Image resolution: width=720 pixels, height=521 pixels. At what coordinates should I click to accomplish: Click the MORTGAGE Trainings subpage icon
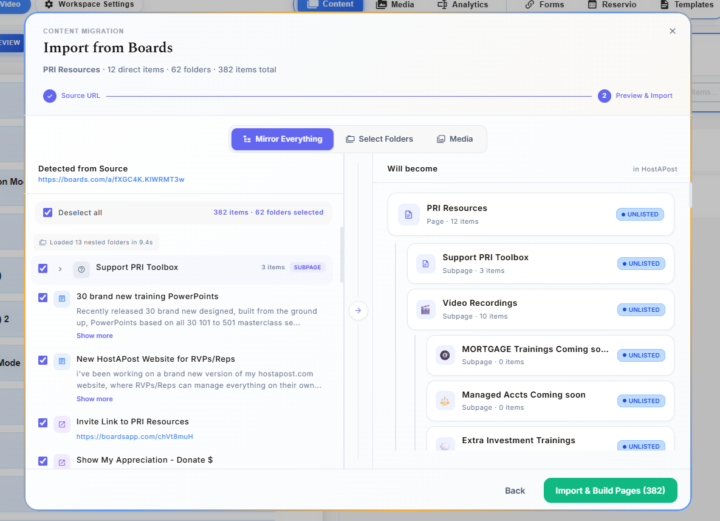pos(445,355)
